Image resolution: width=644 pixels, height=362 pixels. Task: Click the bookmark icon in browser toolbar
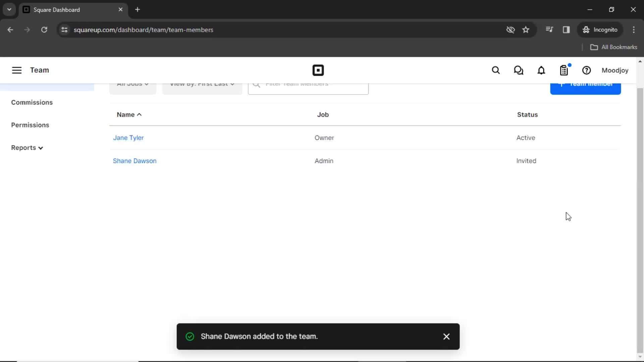[x=526, y=29]
